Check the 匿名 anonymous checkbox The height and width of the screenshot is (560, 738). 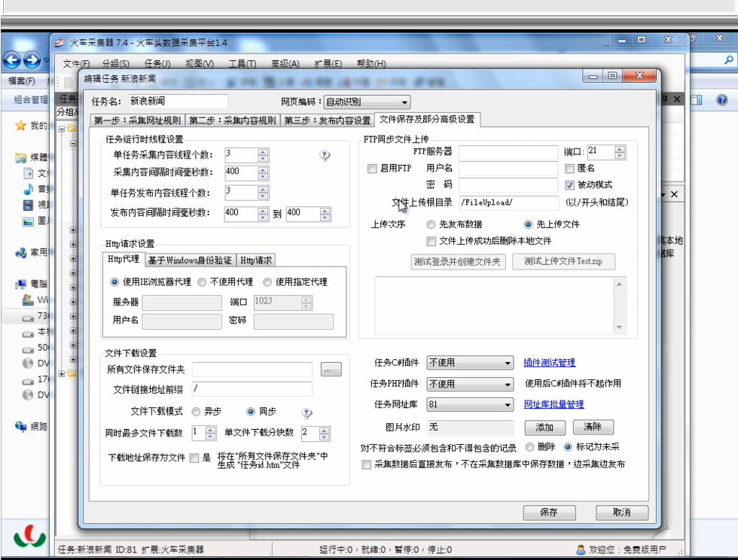[569, 169]
